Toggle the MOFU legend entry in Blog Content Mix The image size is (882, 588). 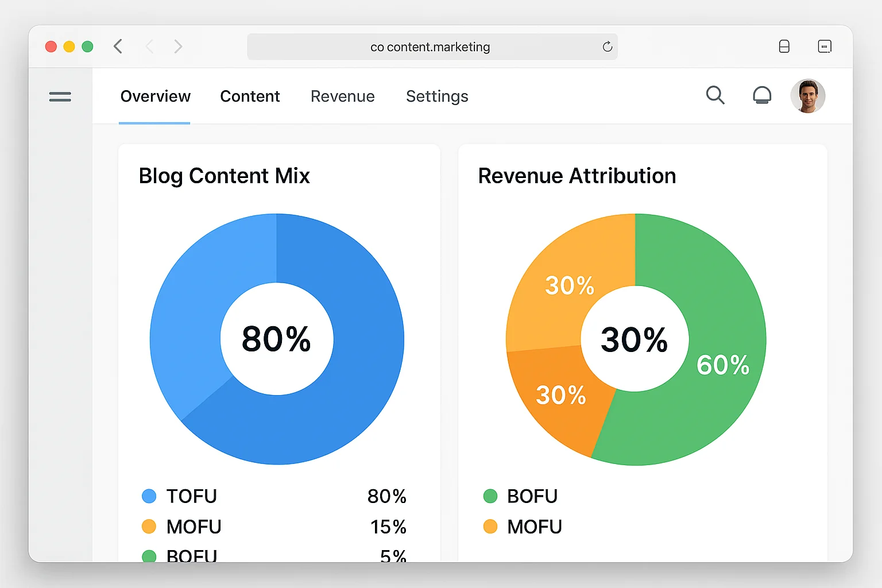(x=195, y=526)
